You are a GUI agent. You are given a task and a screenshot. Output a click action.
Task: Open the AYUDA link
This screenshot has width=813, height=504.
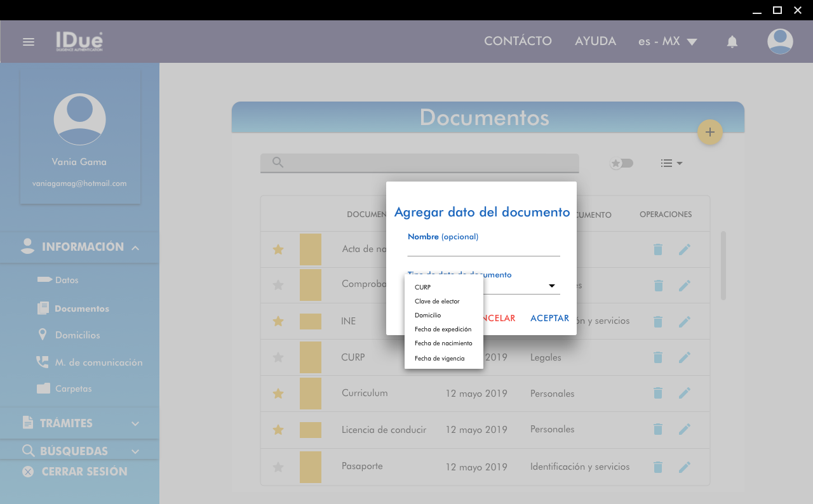(x=595, y=41)
